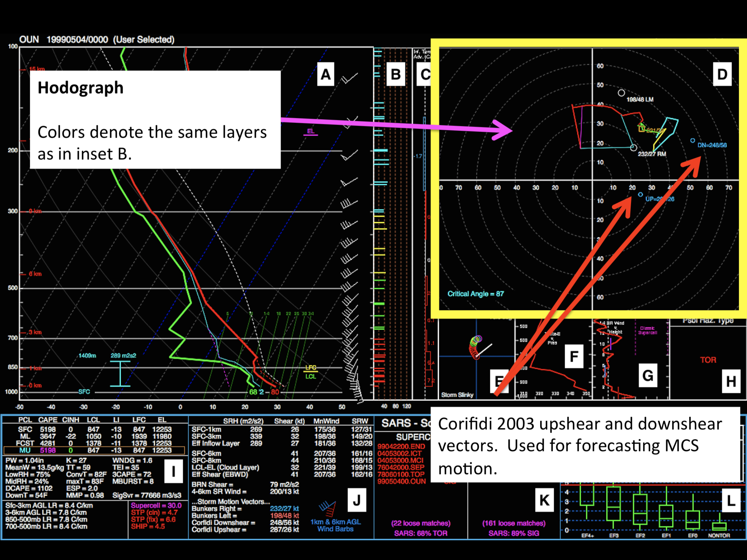Select the FCST parcel row
Viewport: 747px width, 560px height.
point(94,443)
